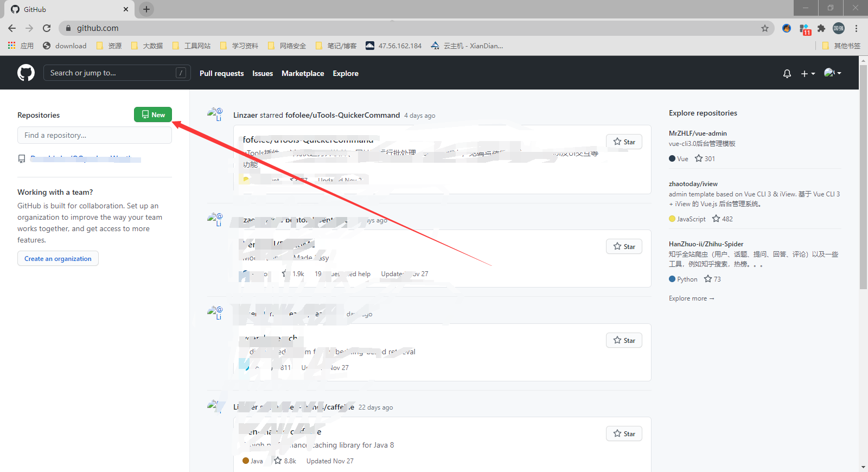Click the round blue-orange extension icon
Viewport: 868px width, 472px height.
coord(787,28)
